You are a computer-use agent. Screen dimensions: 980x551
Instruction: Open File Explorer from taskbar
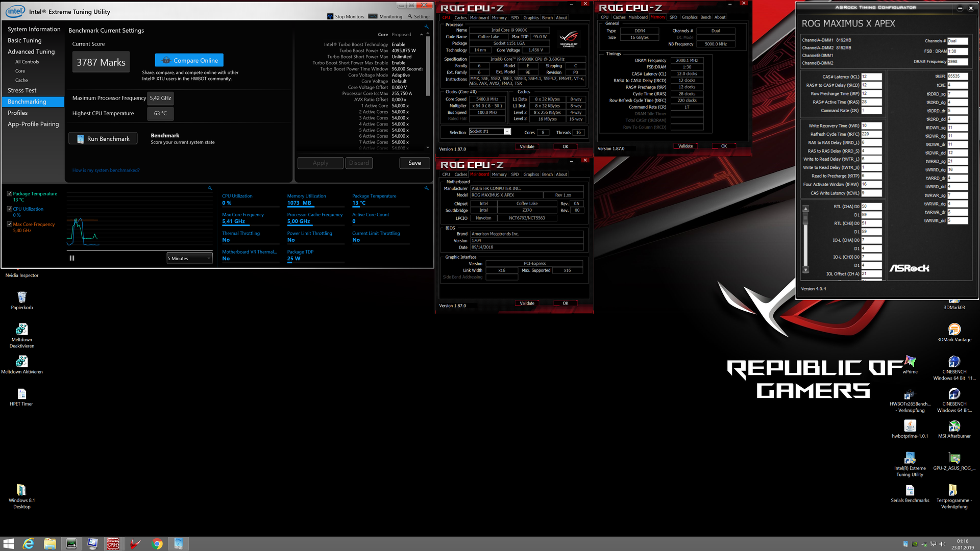(50, 544)
